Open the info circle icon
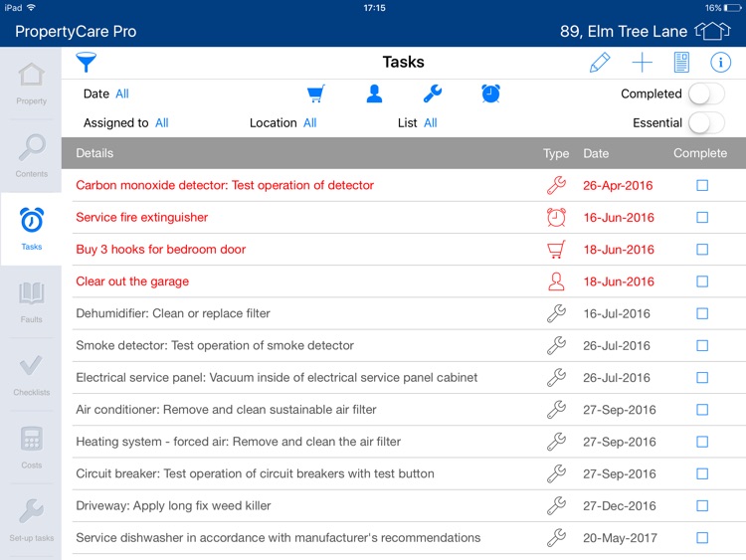This screenshot has width=746, height=560. tap(720, 63)
